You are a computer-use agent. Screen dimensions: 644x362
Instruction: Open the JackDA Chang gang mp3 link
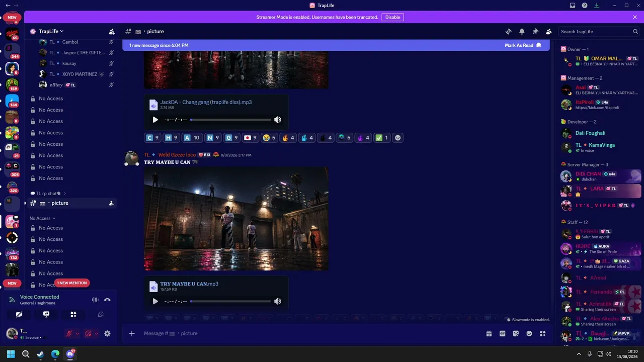[x=206, y=102]
